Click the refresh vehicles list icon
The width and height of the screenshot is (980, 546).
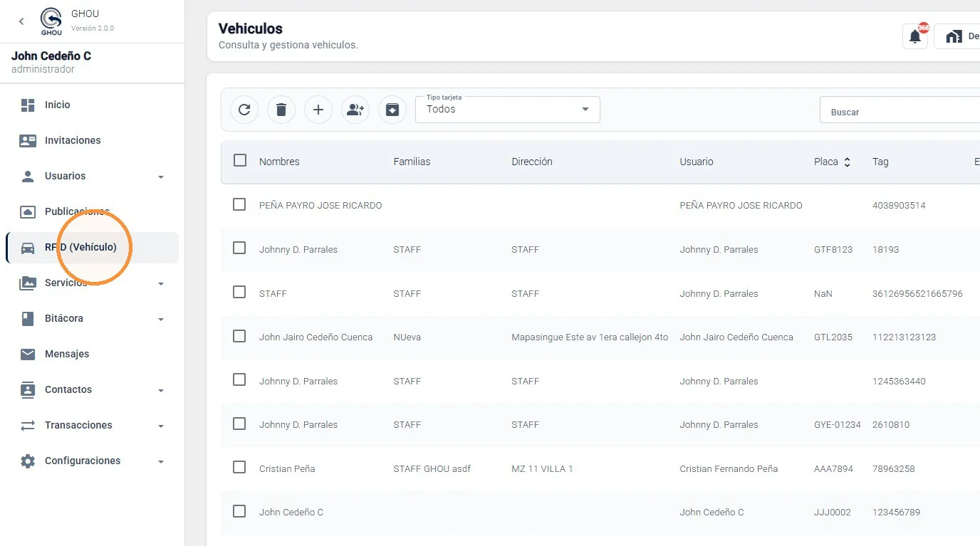(x=244, y=110)
